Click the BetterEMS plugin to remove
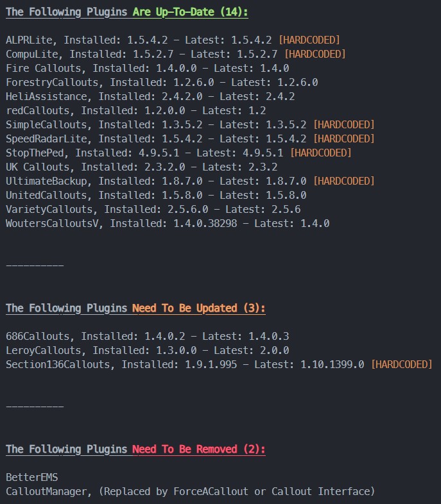Screen dimensions: 441x504 (31, 477)
